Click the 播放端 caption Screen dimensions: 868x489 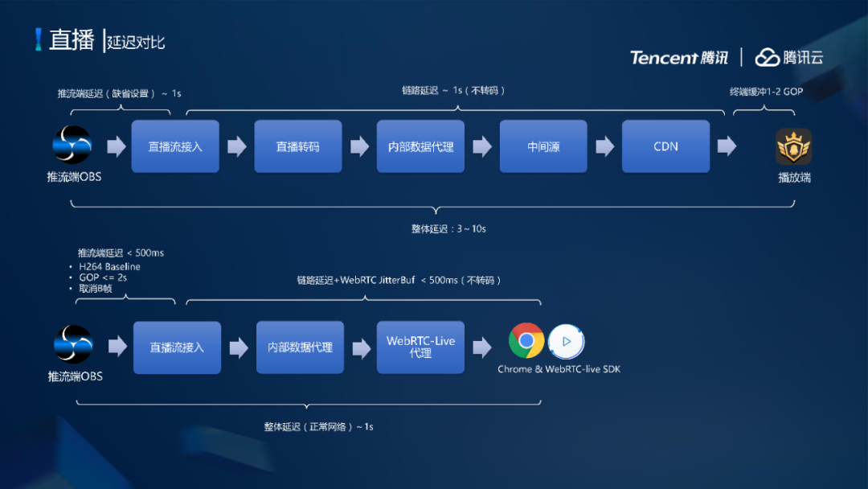[x=794, y=178]
